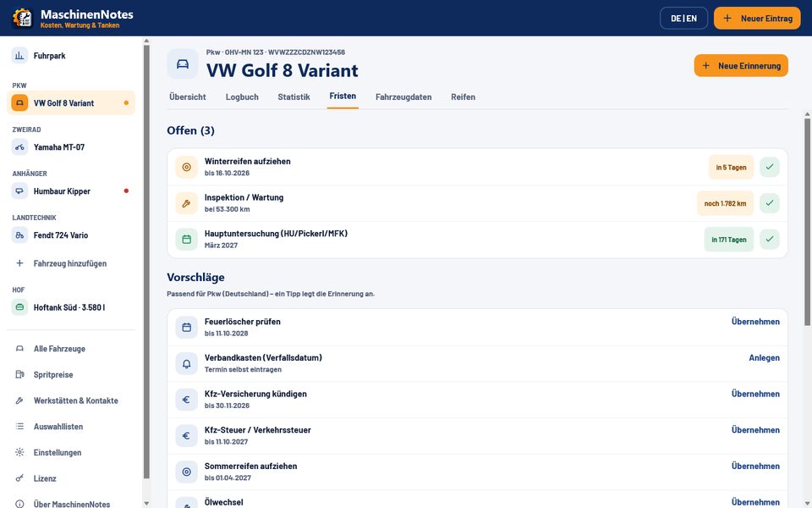Select the Humbaur Kipper trailer icon
Viewport: 812px width, 508px height.
pyautogui.click(x=19, y=191)
